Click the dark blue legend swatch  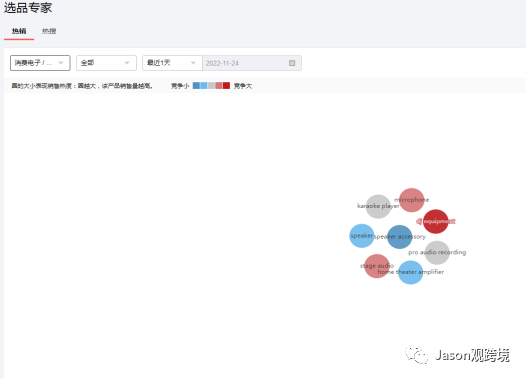point(196,86)
